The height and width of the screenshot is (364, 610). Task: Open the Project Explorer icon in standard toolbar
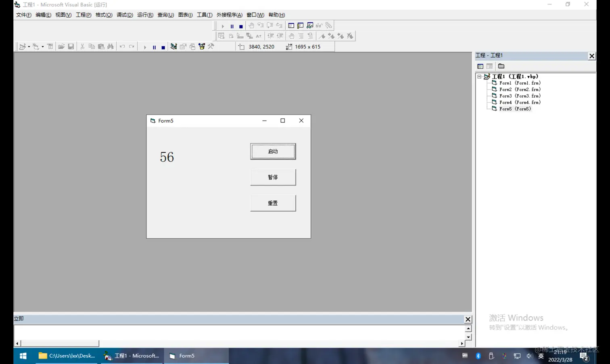point(173,47)
